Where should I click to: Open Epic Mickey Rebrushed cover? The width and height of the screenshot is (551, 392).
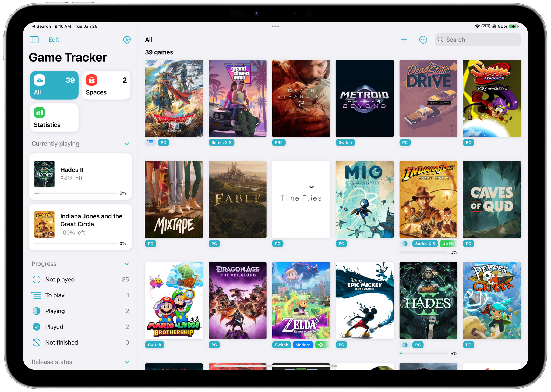pyautogui.click(x=365, y=301)
